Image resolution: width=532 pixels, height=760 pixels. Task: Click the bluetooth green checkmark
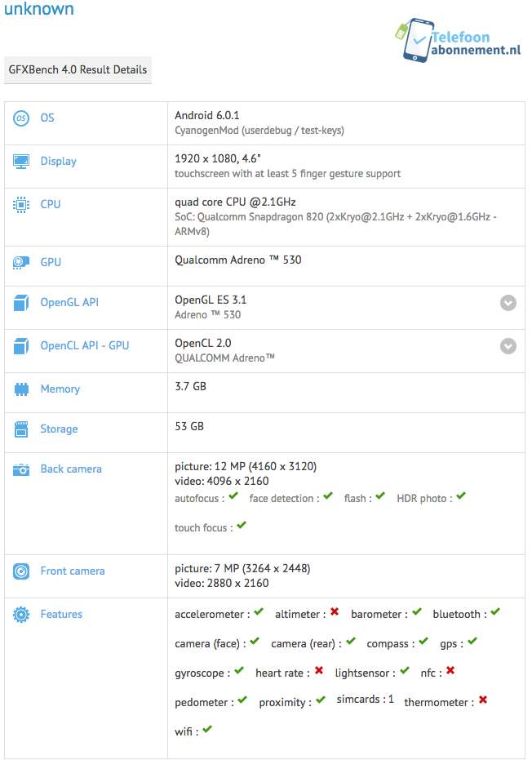coord(495,611)
